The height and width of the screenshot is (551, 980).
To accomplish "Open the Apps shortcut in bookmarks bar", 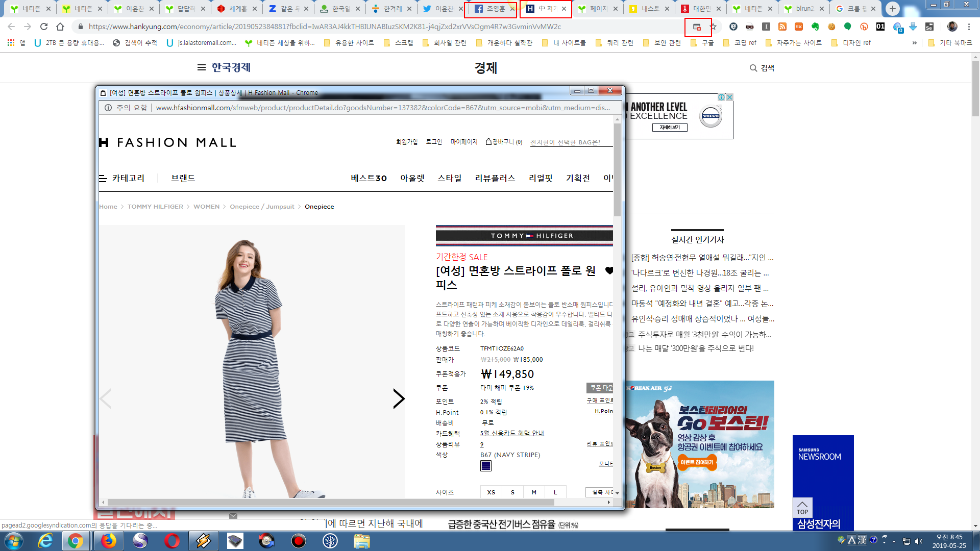I will click(16, 43).
